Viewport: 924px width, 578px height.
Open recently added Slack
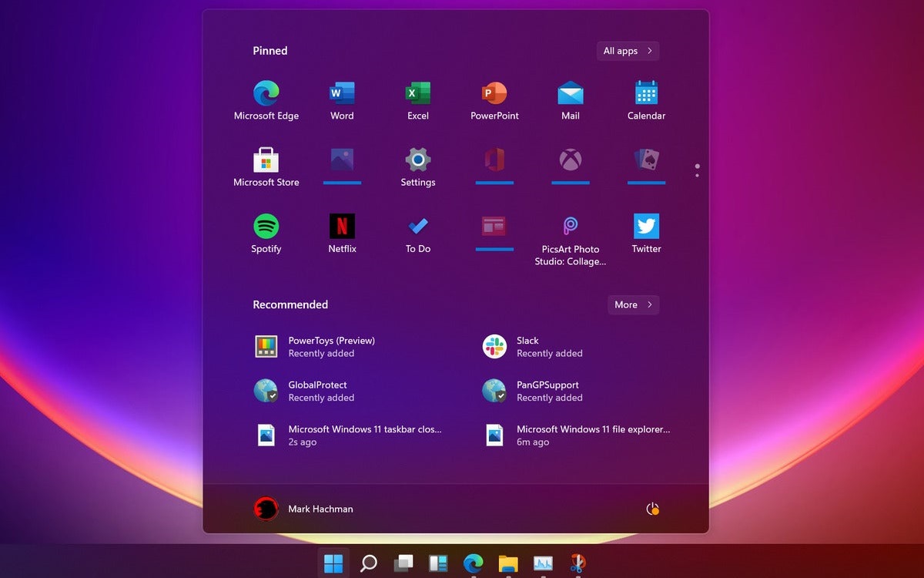coord(533,347)
